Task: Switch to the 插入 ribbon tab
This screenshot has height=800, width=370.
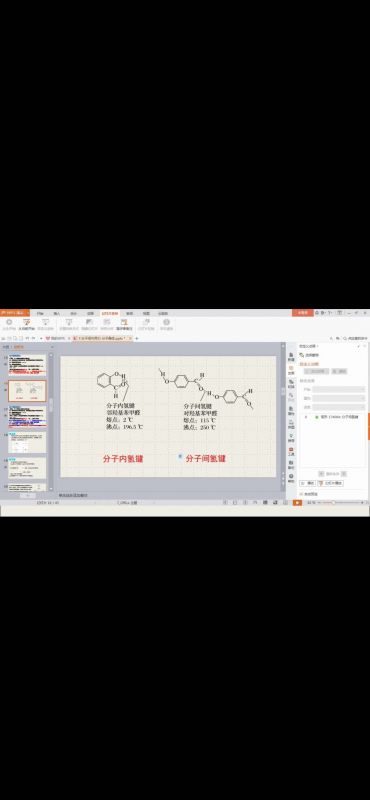Action: point(57,313)
